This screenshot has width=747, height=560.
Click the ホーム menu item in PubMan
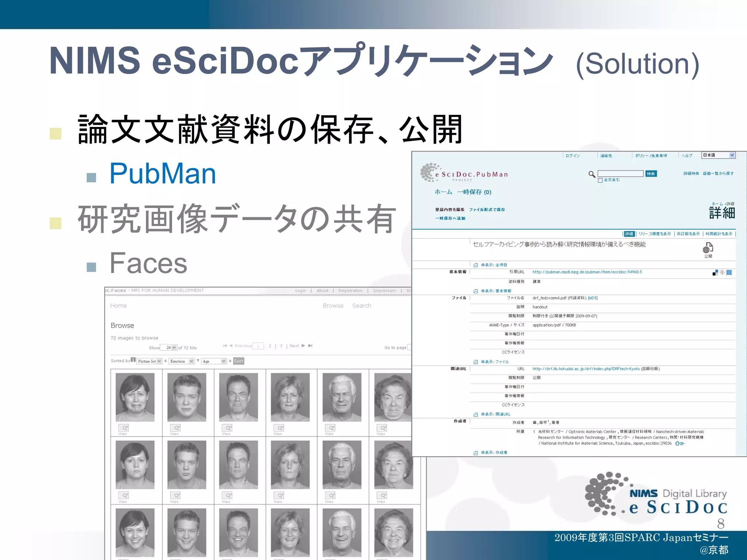click(x=443, y=192)
